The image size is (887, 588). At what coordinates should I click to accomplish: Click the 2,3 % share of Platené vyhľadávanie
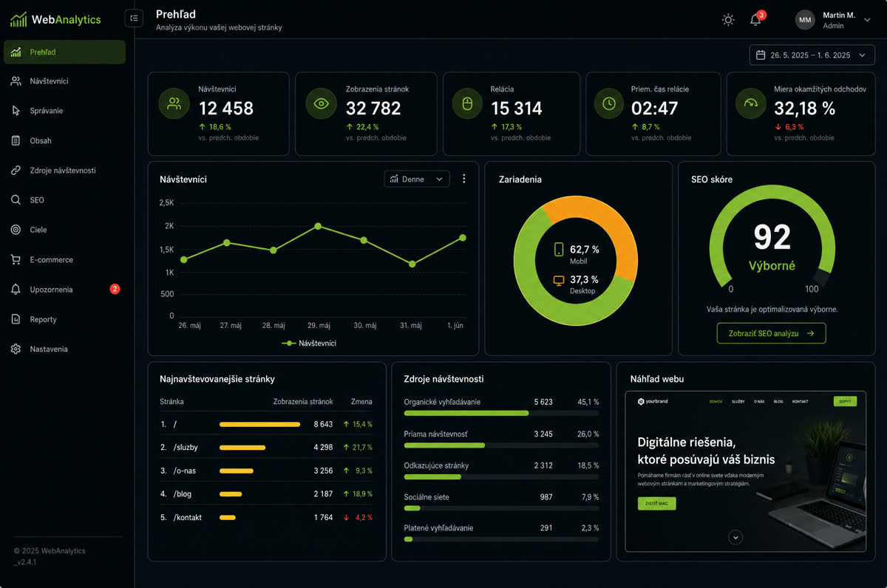point(590,528)
